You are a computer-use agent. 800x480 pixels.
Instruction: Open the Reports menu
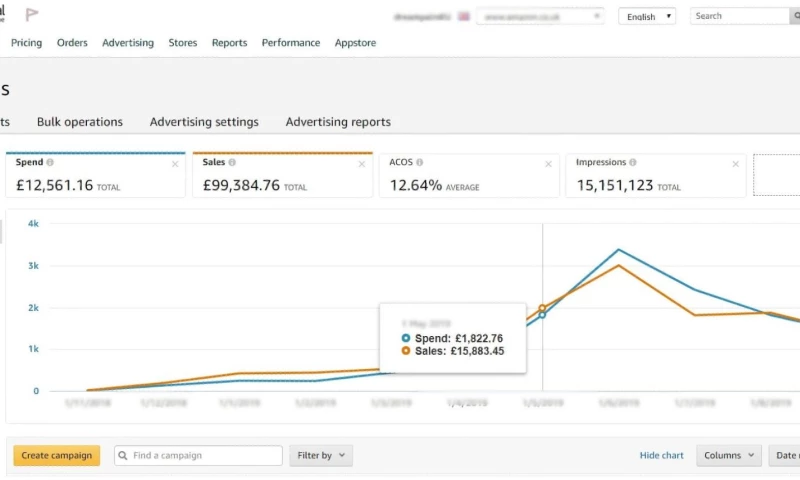click(230, 43)
